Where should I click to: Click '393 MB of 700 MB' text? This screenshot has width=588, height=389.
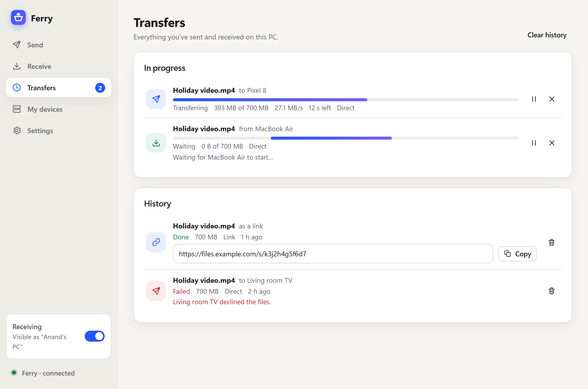pyautogui.click(x=241, y=108)
